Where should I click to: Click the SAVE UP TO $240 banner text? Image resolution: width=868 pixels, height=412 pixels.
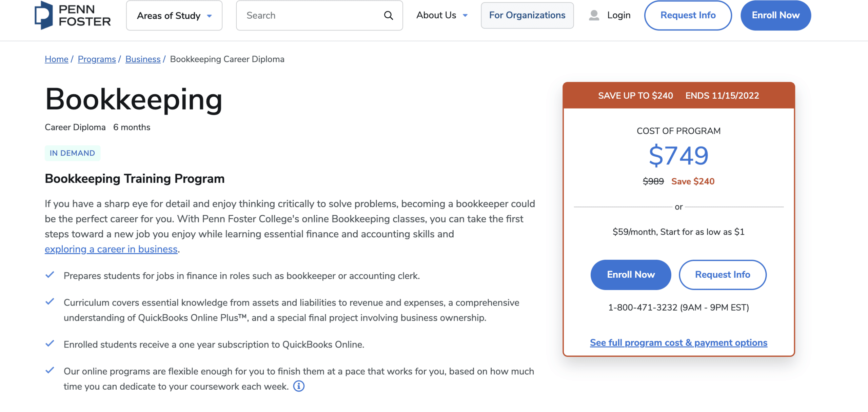[635, 96]
